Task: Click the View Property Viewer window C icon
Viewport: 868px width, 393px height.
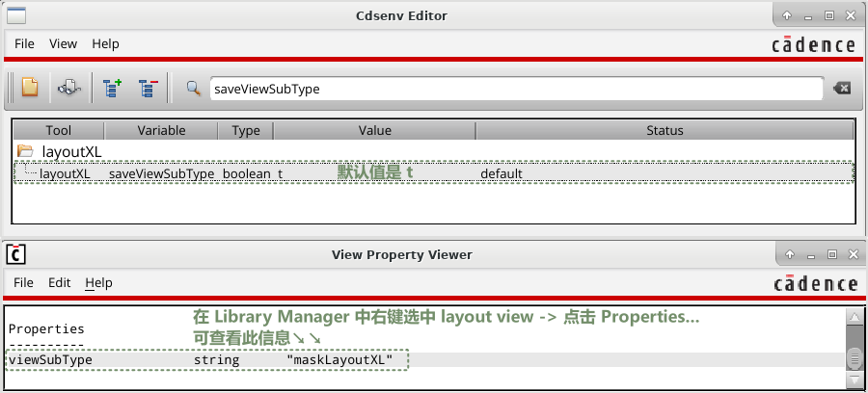Action: (x=16, y=254)
